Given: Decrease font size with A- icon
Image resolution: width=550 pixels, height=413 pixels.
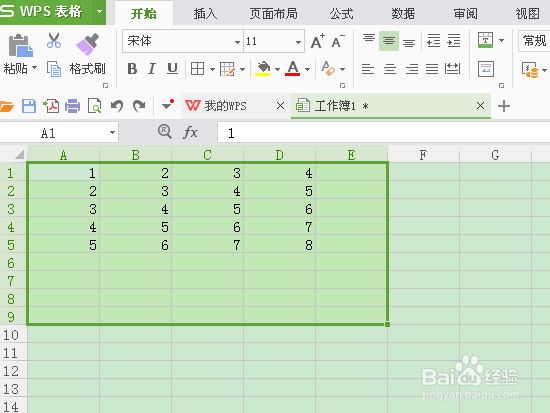Looking at the screenshot, I should click(x=338, y=41).
